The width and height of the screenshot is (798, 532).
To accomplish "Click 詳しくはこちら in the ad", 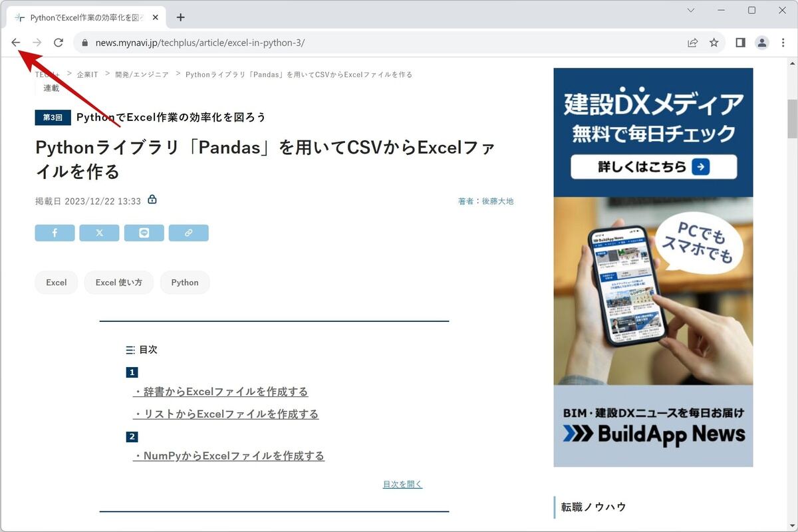I will point(653,166).
